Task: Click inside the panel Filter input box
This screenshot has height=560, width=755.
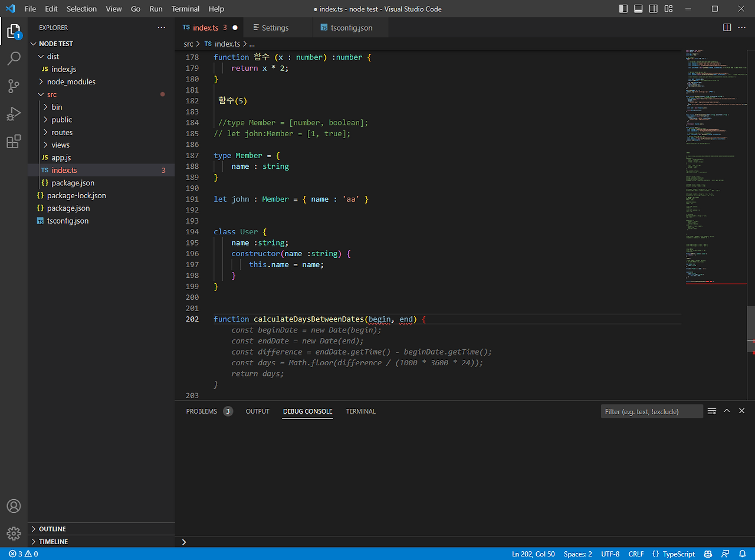Action: pyautogui.click(x=652, y=411)
